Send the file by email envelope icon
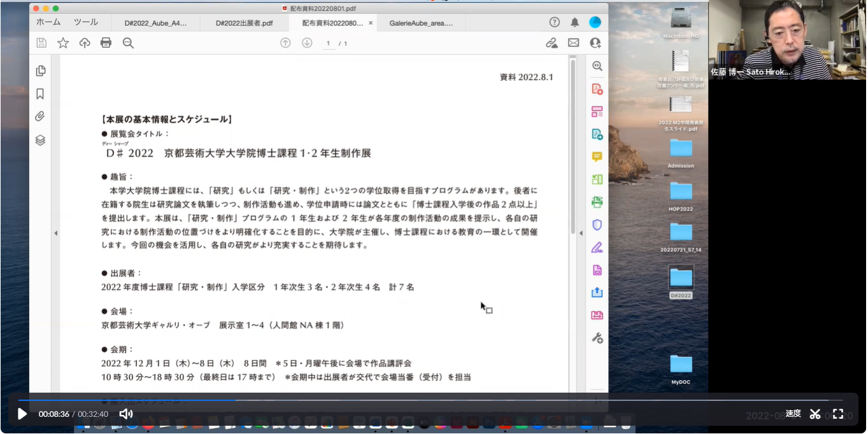The height and width of the screenshot is (434, 868). click(574, 43)
